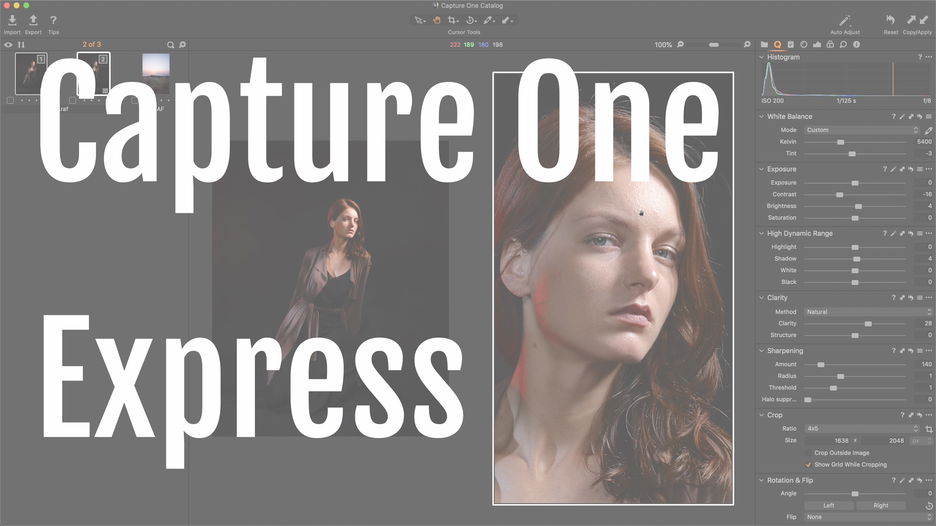
Task: Click the Kelvin value 5400
Action: click(923, 142)
